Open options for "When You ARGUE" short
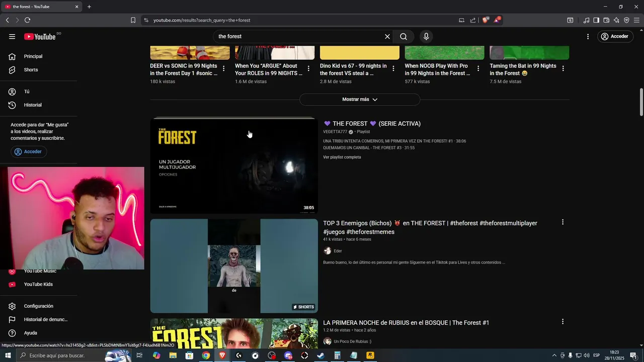The image size is (644, 362). pos(308,68)
